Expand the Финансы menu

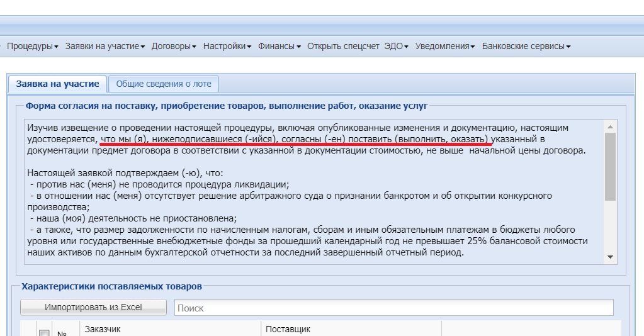click(279, 46)
